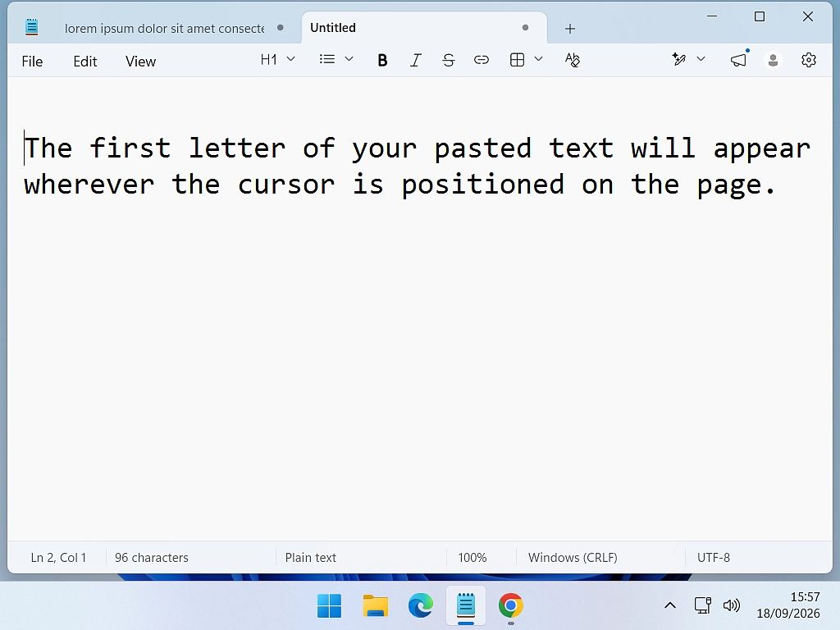The width and height of the screenshot is (840, 630).
Task: Click the word 'pasted' in the document
Action: [482, 148]
